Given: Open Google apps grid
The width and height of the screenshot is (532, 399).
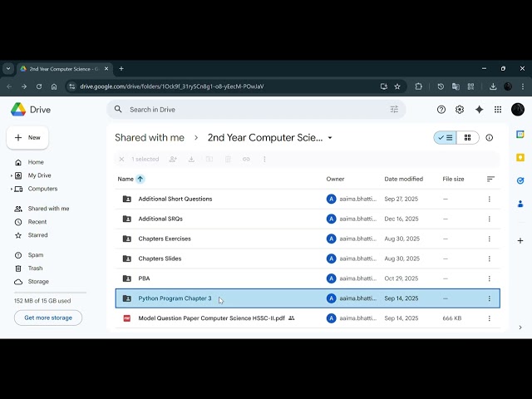Looking at the screenshot, I should [498, 110].
